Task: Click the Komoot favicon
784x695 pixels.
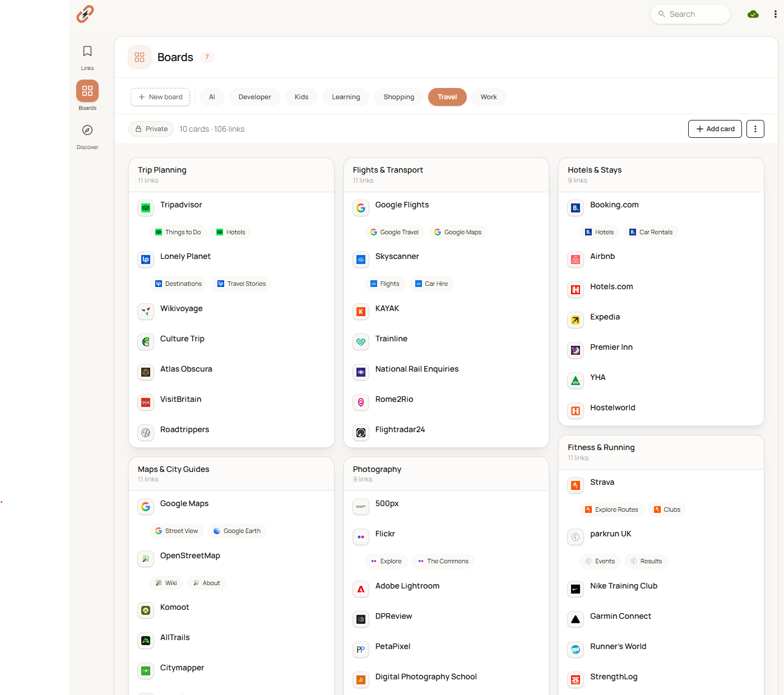Action: tap(146, 610)
